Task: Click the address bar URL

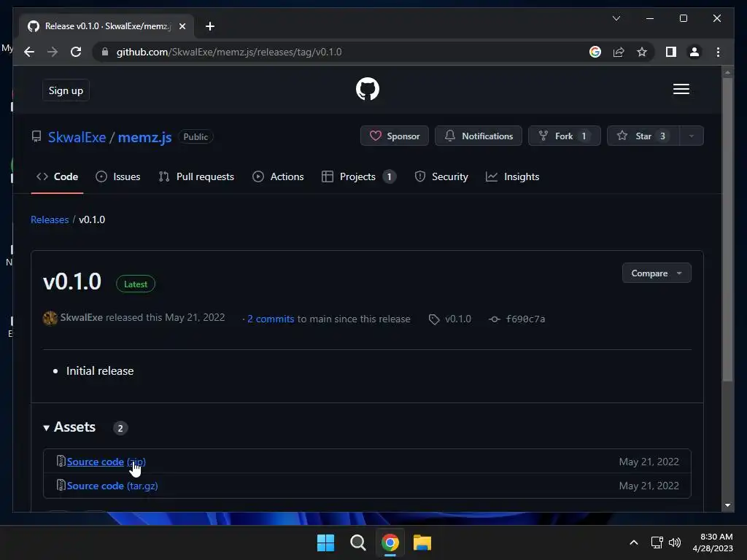Action: click(x=229, y=52)
